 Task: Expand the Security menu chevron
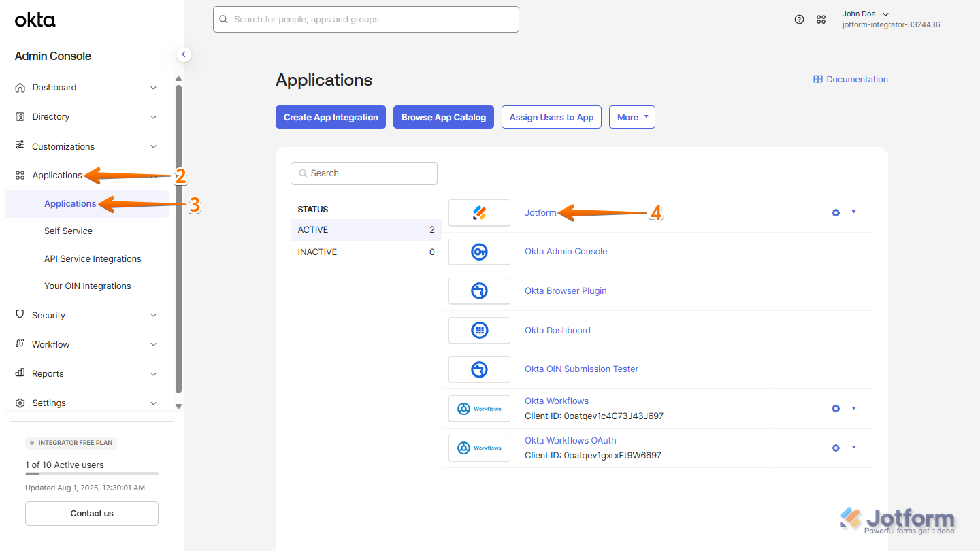(x=154, y=315)
